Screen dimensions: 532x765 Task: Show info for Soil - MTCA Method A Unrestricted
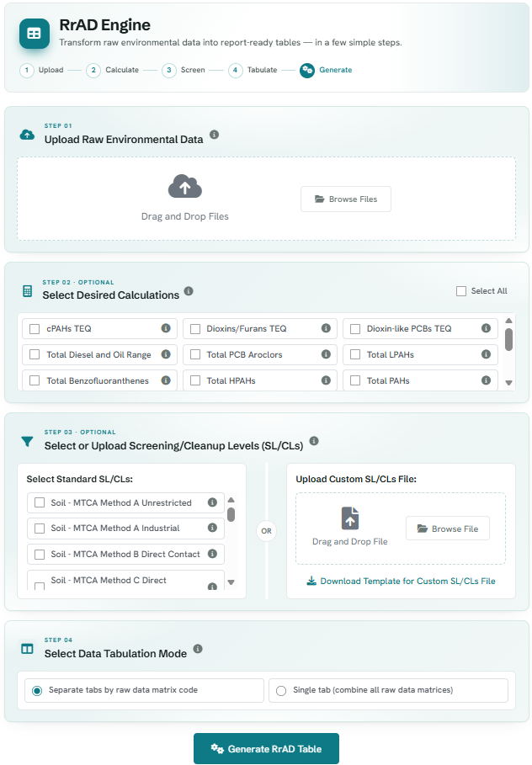click(x=212, y=502)
